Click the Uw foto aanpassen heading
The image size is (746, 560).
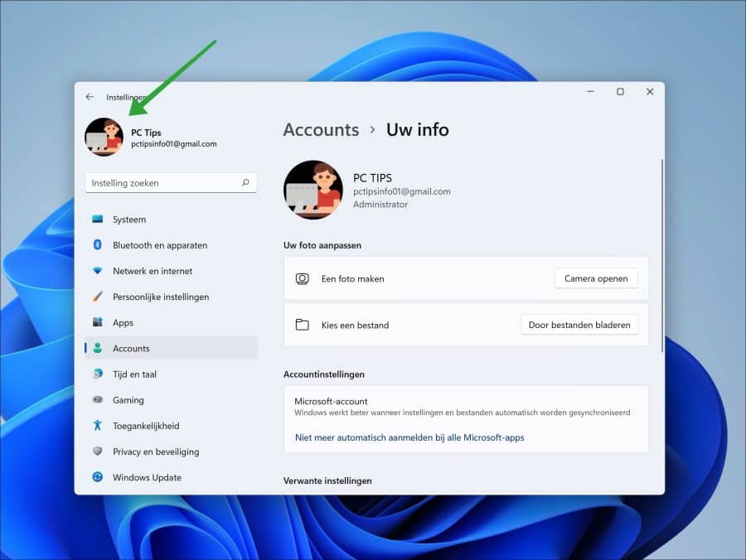point(322,245)
